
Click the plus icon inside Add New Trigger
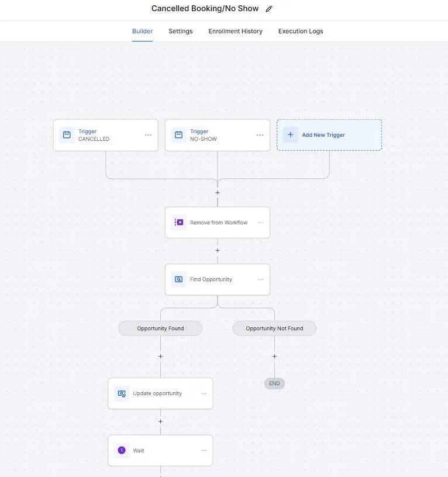pos(291,134)
